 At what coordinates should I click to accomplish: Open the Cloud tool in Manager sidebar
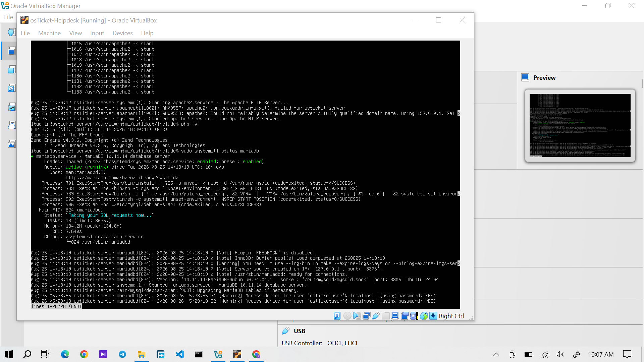pos(12,125)
